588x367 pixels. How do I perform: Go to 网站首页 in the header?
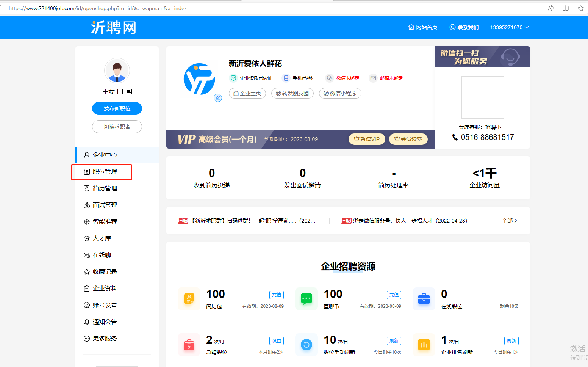(x=423, y=27)
